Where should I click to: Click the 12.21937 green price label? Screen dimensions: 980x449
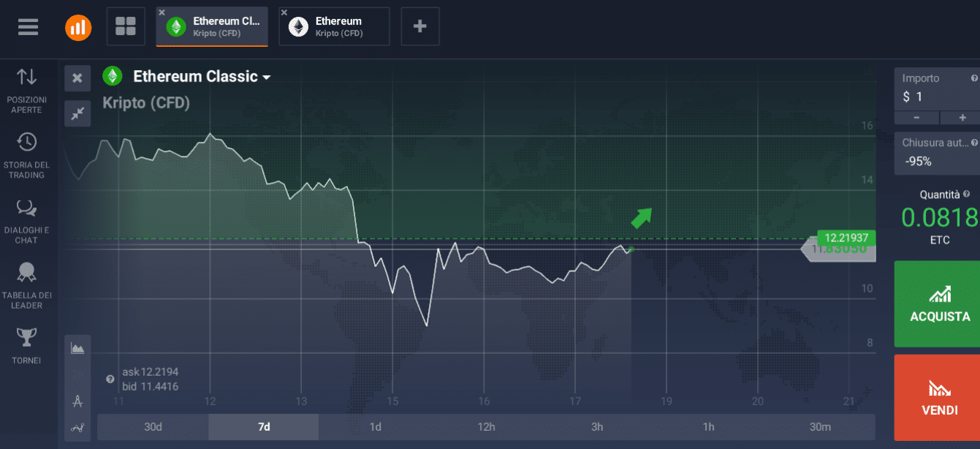pos(846,238)
